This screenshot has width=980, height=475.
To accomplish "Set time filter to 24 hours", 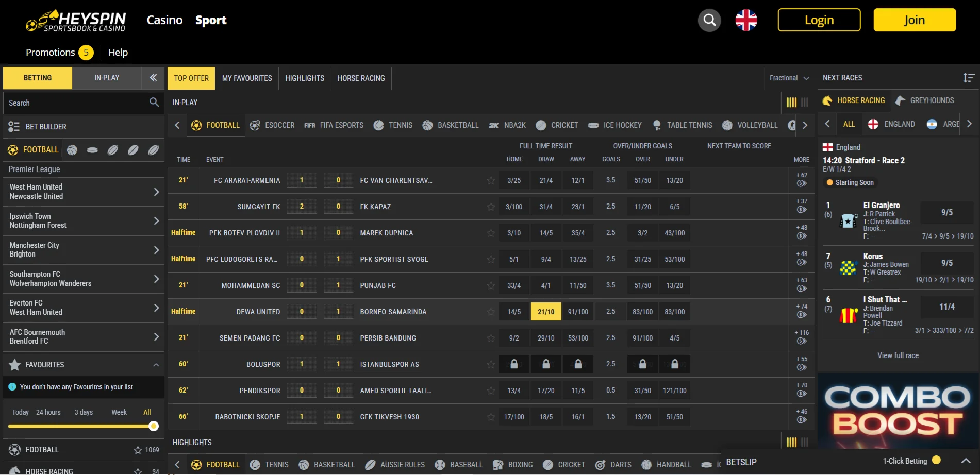I will click(48, 412).
